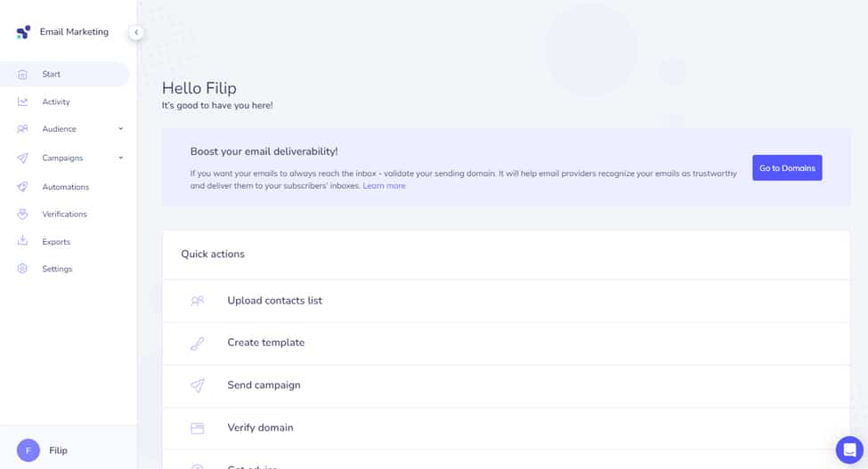Click the Create template brush icon
The height and width of the screenshot is (469, 868).
tap(198, 344)
